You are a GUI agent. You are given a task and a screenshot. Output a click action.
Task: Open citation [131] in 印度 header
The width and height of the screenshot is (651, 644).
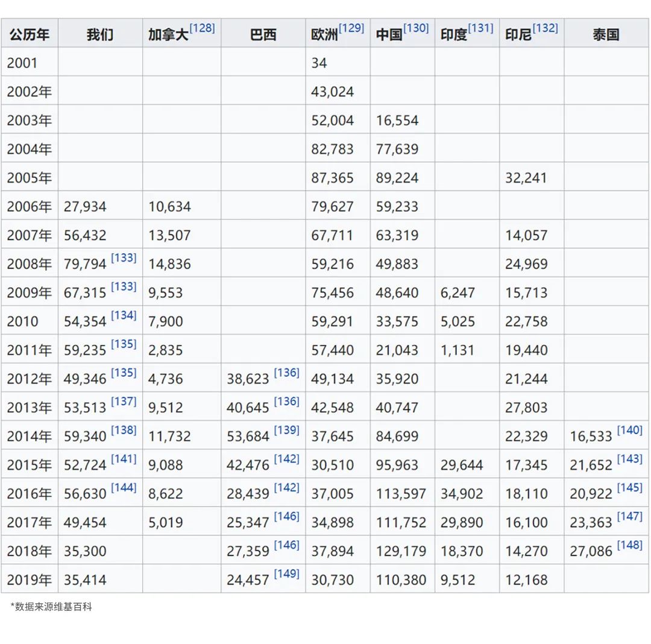(481, 28)
